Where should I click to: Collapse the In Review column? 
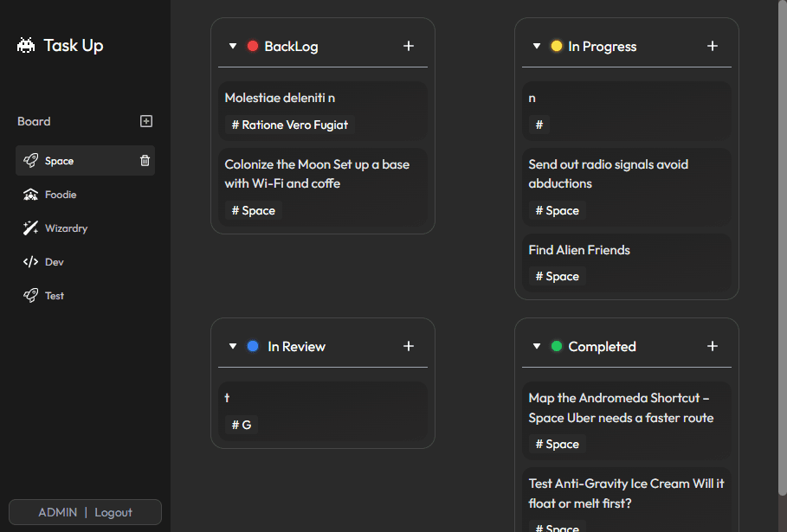(233, 346)
